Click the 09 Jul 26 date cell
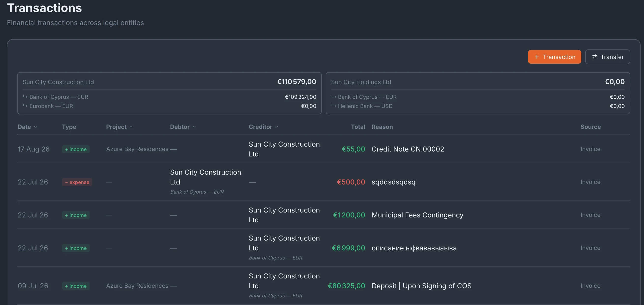The image size is (644, 305). pyautogui.click(x=33, y=286)
